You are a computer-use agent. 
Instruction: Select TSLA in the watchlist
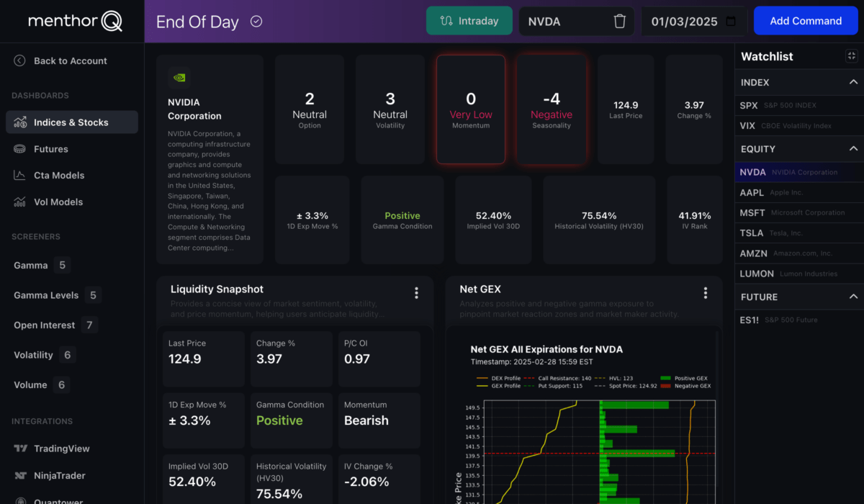coord(799,233)
